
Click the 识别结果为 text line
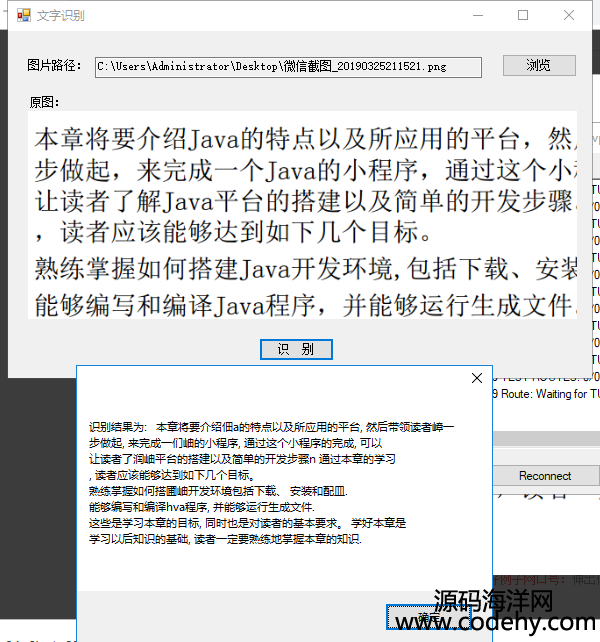click(272, 427)
